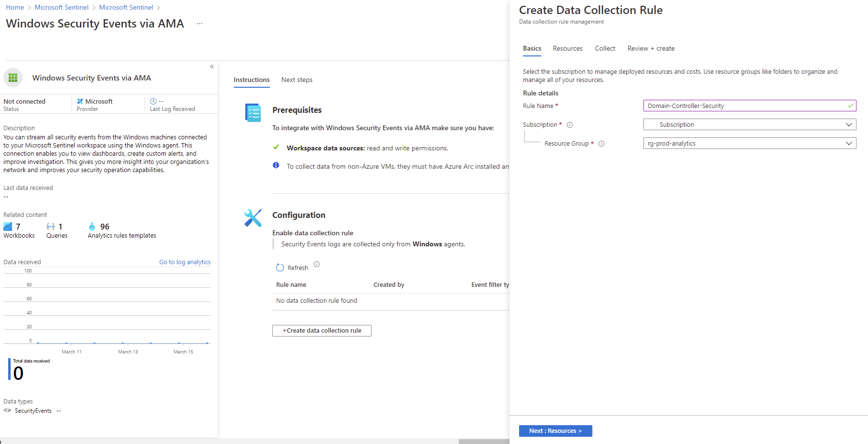Click the Configuration wrench icon

coord(253,218)
